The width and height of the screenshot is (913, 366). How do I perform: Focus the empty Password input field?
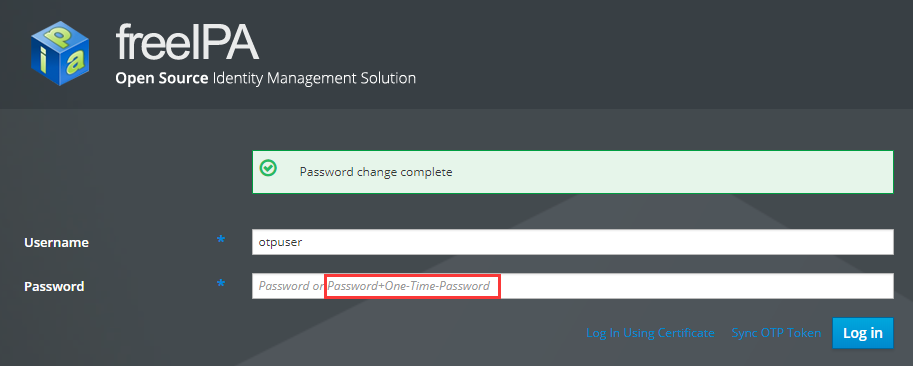pos(572,286)
